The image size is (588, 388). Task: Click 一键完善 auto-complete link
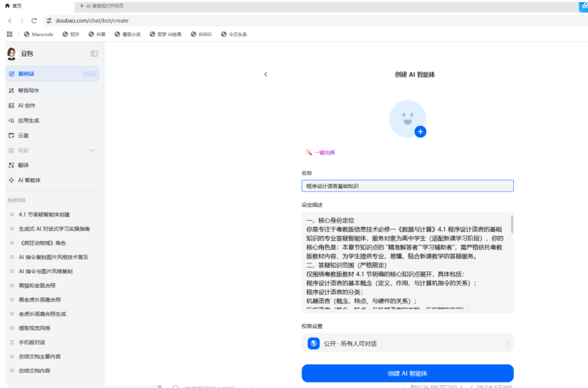coord(320,152)
